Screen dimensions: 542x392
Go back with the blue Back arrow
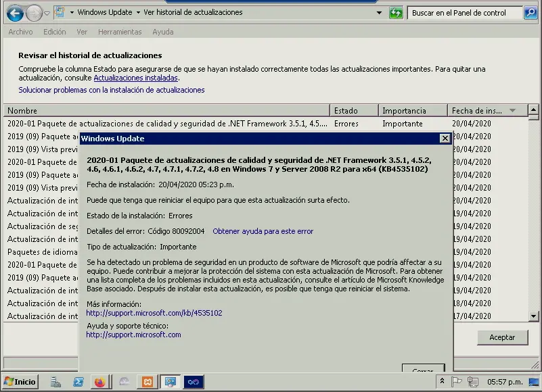point(15,14)
